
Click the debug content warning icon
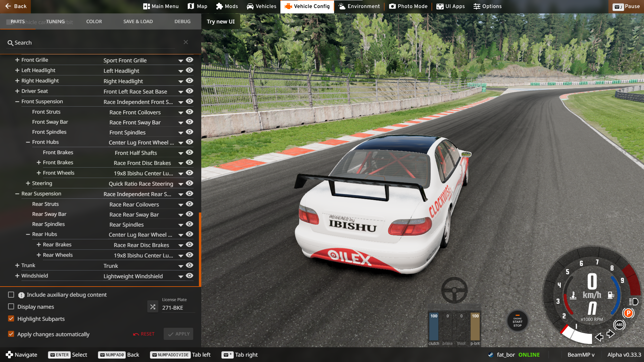pos(21,295)
